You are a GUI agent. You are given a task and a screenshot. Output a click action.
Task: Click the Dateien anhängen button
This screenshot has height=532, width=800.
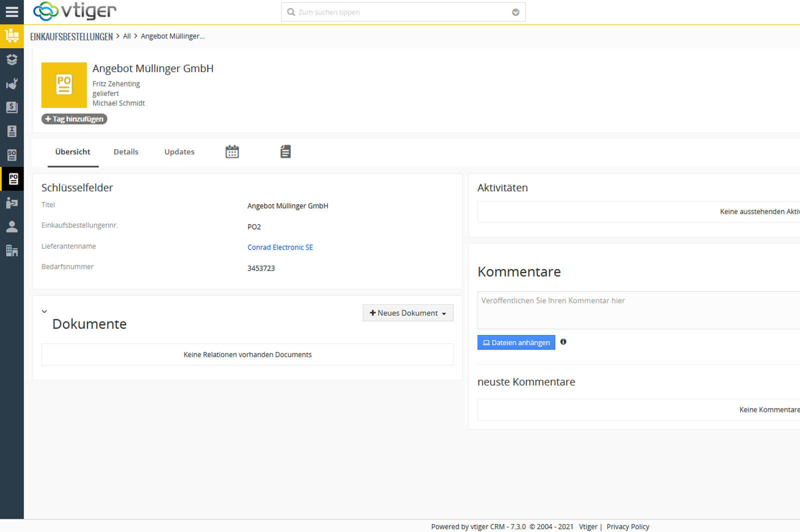[x=516, y=342]
